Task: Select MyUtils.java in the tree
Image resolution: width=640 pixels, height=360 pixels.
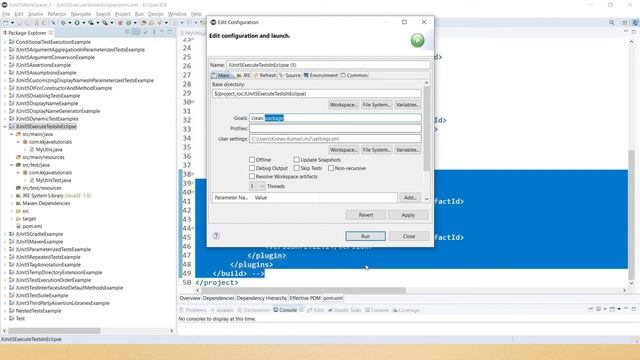Action: pyautogui.click(x=49, y=149)
